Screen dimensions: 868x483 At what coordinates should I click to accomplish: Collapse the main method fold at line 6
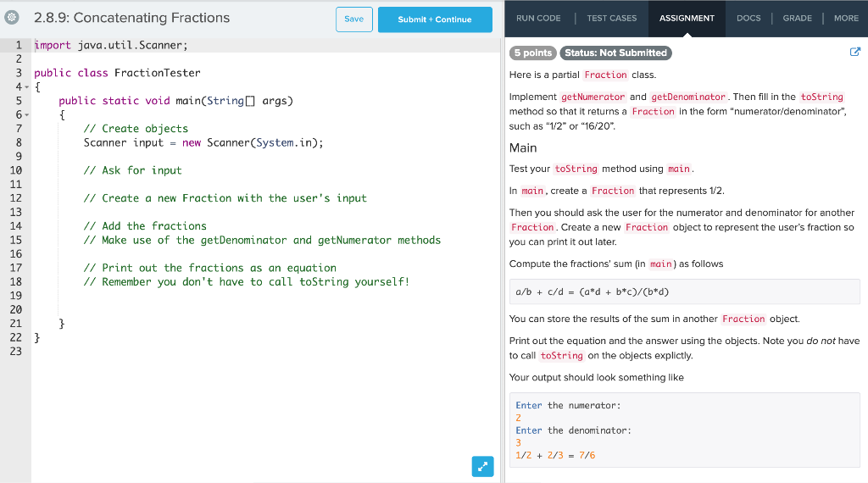(x=26, y=114)
